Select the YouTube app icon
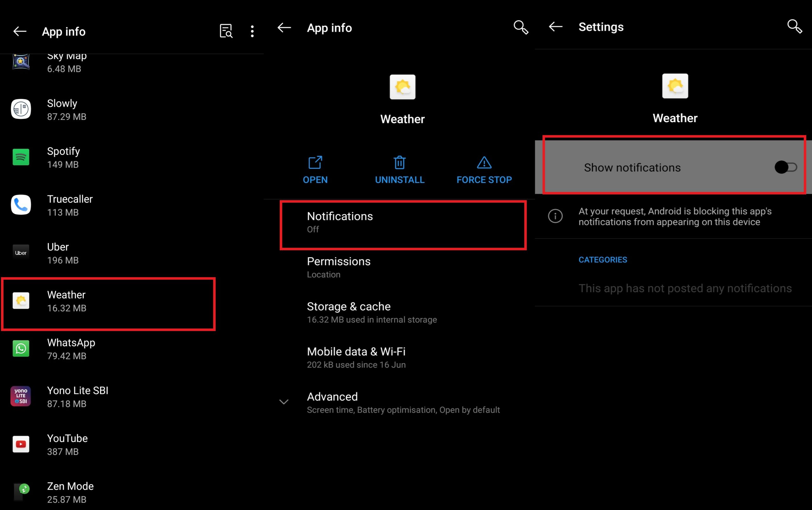Viewport: 812px width, 510px height. (x=21, y=444)
